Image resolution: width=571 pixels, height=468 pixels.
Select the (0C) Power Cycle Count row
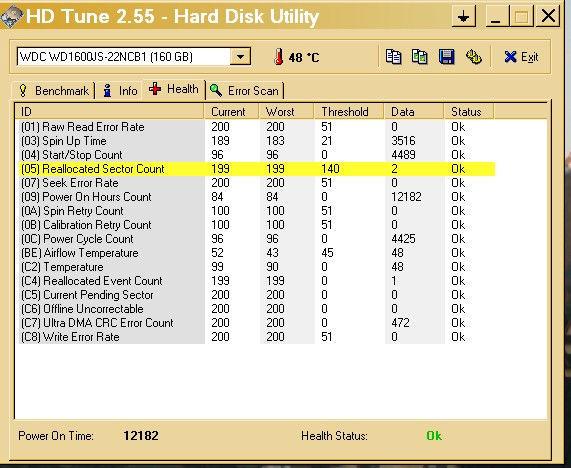[257, 239]
